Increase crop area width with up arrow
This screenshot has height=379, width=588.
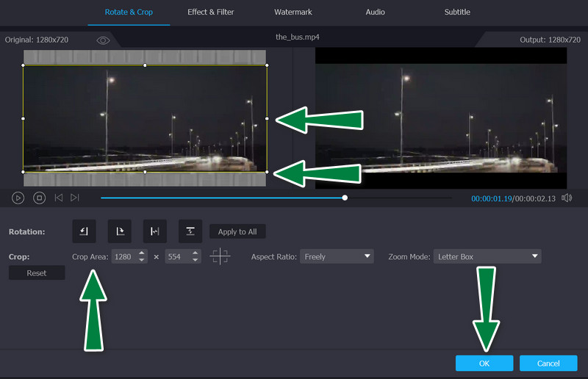pyautogui.click(x=141, y=253)
